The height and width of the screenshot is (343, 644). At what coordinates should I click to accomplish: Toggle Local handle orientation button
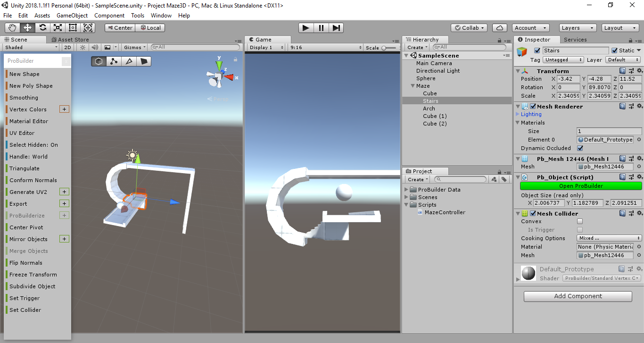(150, 28)
